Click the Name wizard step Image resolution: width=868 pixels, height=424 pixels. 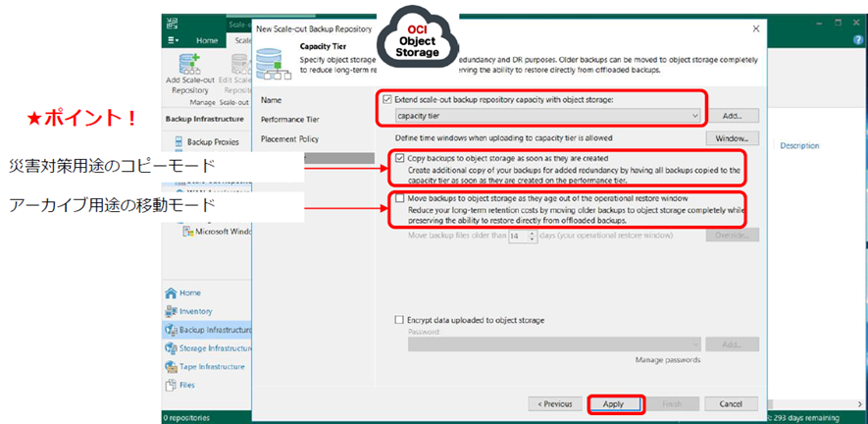click(x=270, y=100)
